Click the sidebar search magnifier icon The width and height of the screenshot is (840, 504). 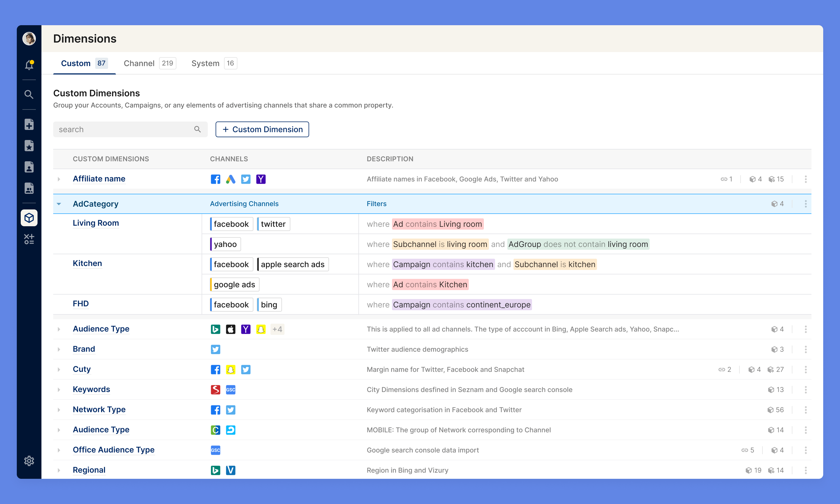click(29, 94)
